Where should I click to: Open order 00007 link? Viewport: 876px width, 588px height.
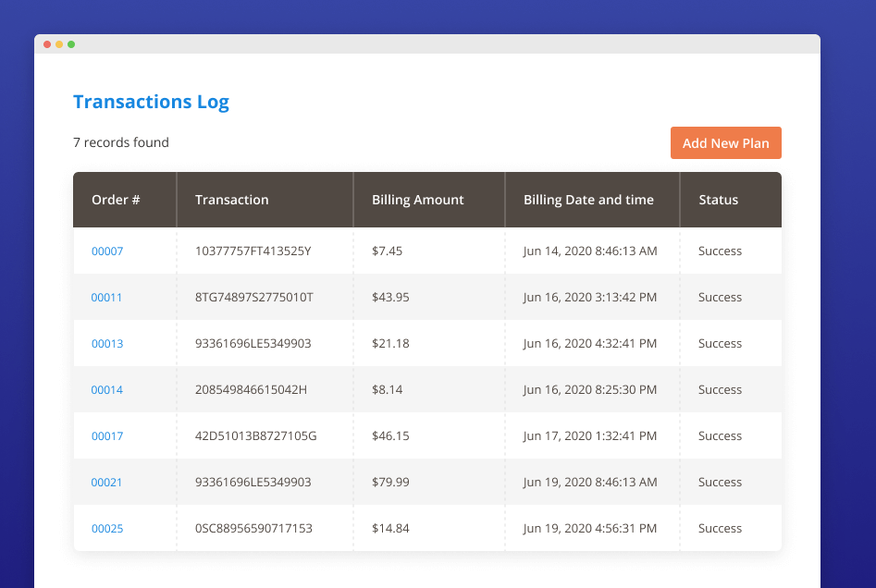[x=106, y=251]
